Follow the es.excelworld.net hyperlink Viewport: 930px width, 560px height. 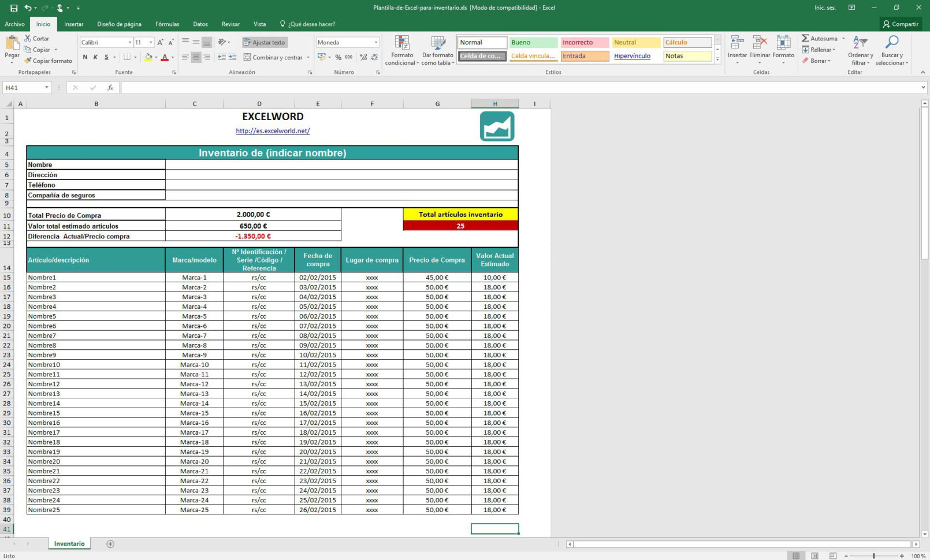pyautogui.click(x=272, y=131)
